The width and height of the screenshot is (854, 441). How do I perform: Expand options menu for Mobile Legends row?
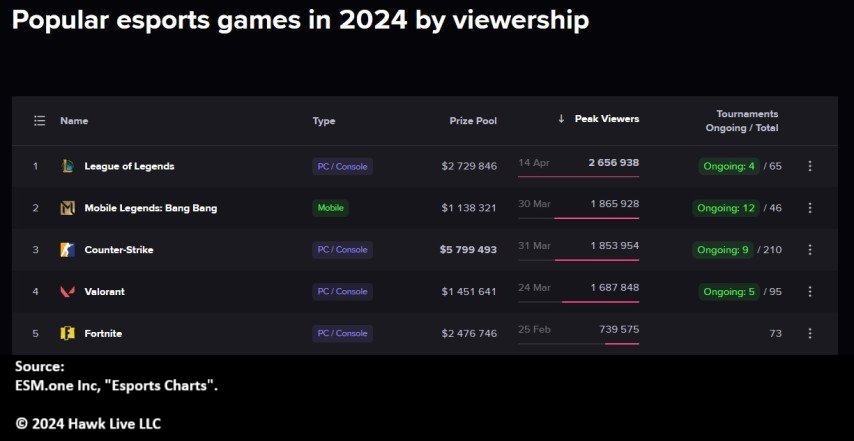click(810, 208)
